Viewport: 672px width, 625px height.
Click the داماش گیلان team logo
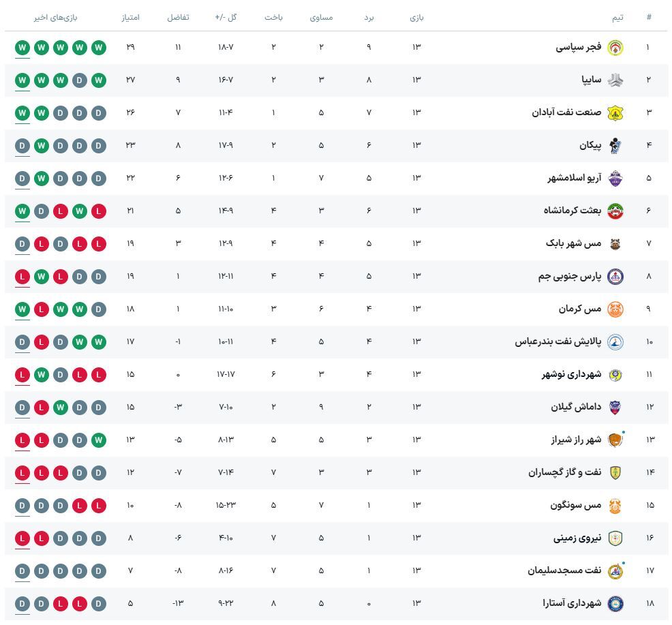pyautogui.click(x=615, y=407)
